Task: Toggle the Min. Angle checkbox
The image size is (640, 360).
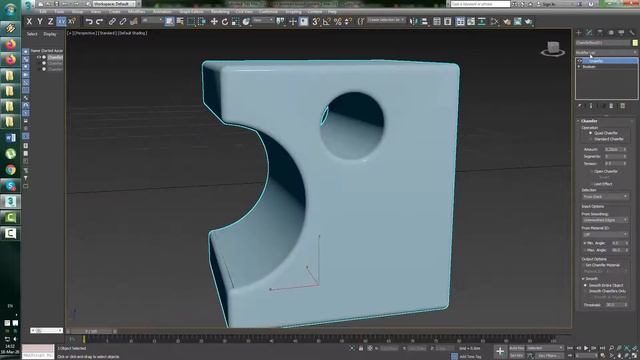Action: (x=584, y=243)
